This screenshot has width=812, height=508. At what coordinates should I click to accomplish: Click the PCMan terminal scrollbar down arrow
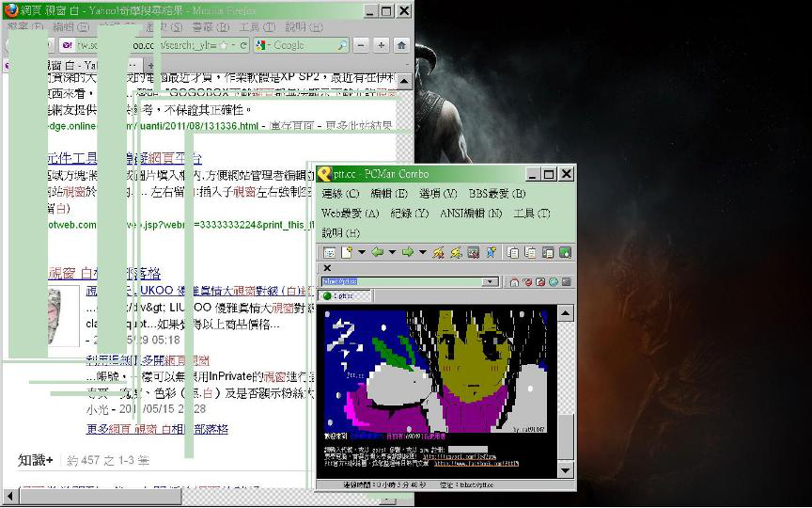pos(565,470)
